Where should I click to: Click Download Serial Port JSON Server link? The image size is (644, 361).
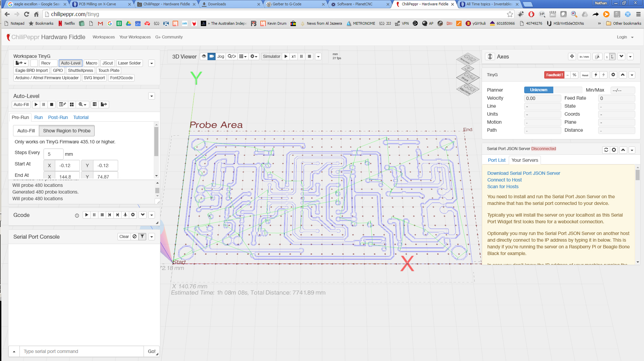(x=524, y=173)
